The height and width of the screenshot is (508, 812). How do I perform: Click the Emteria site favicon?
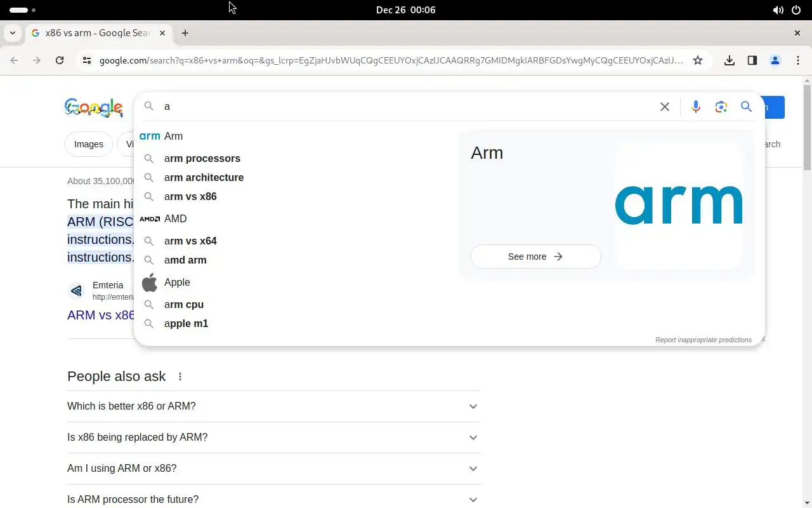coord(77,291)
